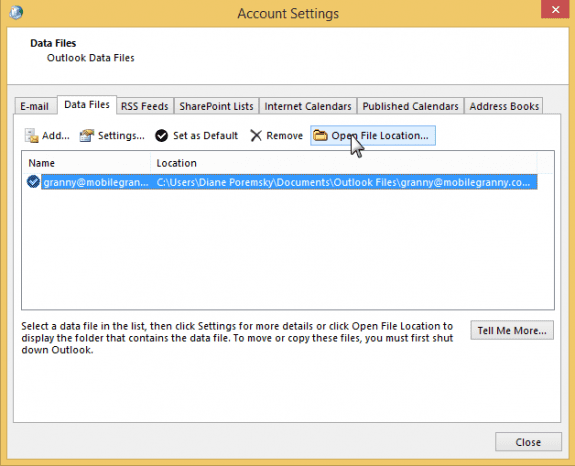Show the Address Books tab
Screen dimensions: 575x466
click(x=504, y=106)
